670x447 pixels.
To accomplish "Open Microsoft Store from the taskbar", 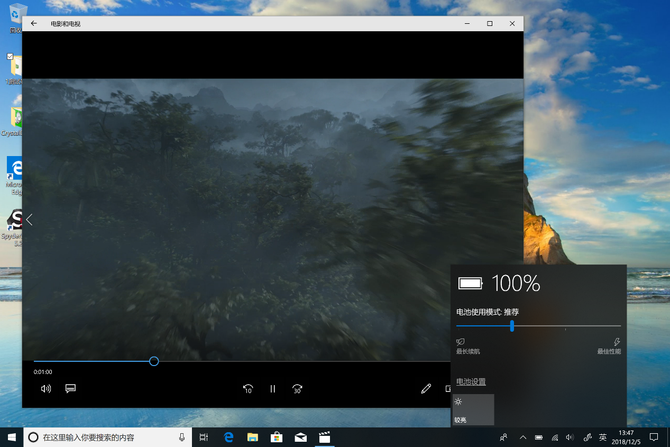I will pos(276,437).
